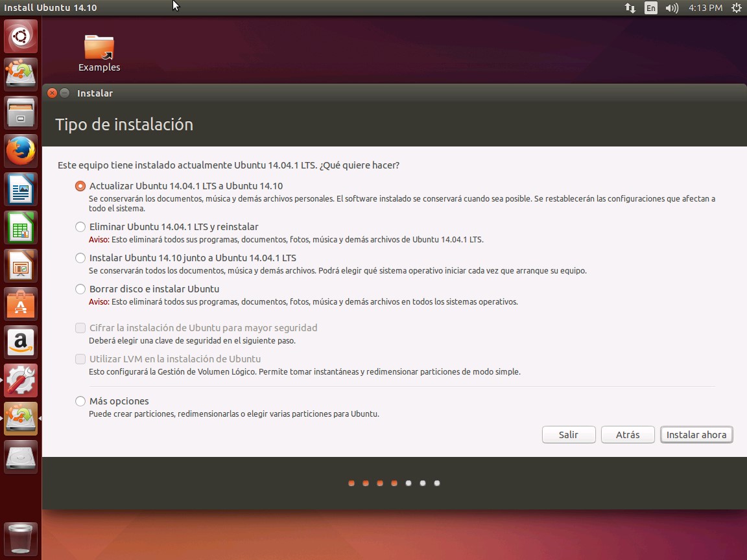Screen dimensions: 747x560
Task: Open System Settings wrench-and-gear icon
Action: pos(21,380)
